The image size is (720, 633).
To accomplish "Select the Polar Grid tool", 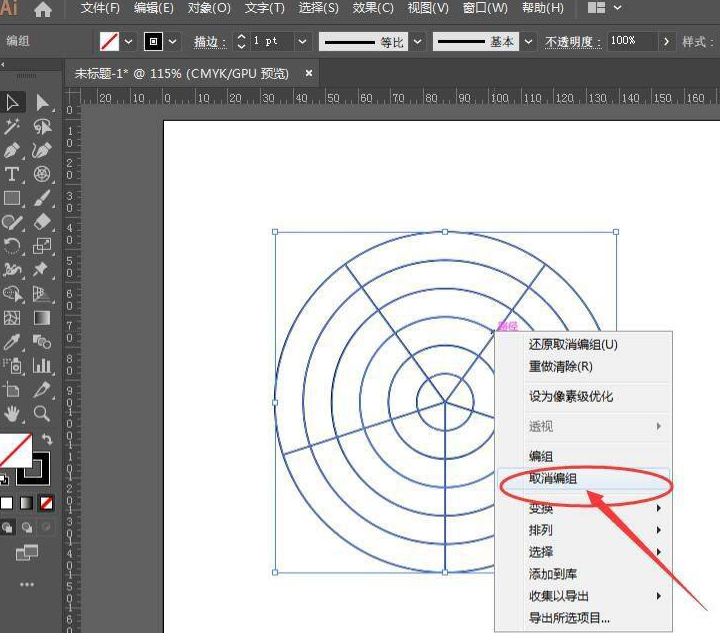I will pos(42,174).
